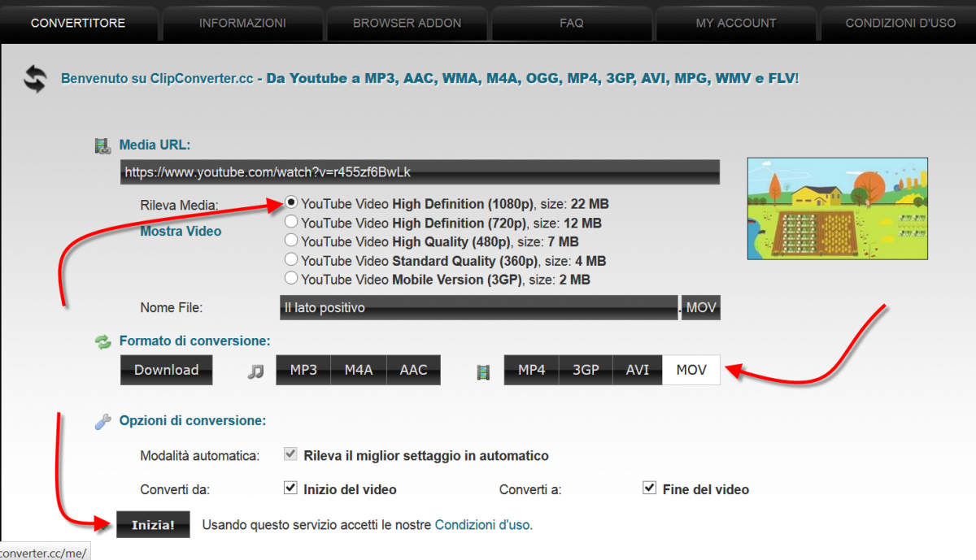Viewport: 976px width, 560px height.
Task: Switch to the Informazioni tab
Action: [x=242, y=23]
